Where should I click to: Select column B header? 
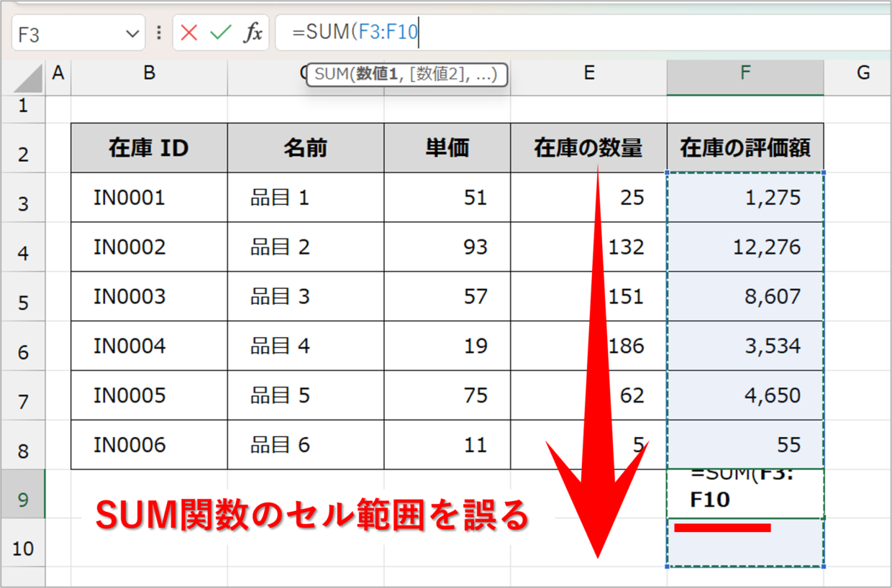point(149,72)
